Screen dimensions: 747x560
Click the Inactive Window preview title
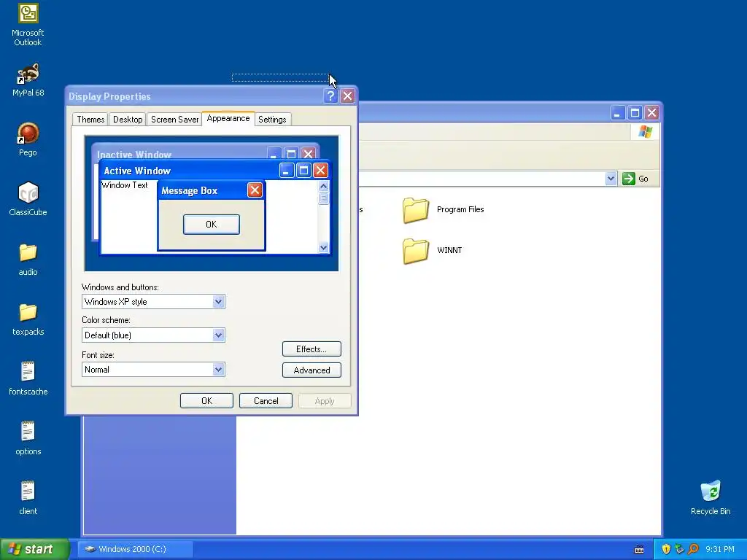point(134,155)
